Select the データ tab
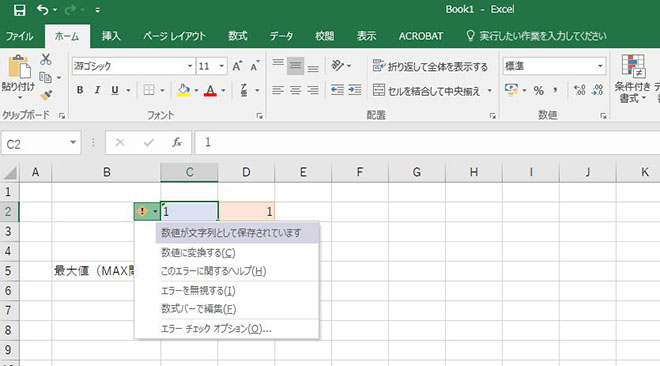The image size is (660, 366). click(x=282, y=36)
